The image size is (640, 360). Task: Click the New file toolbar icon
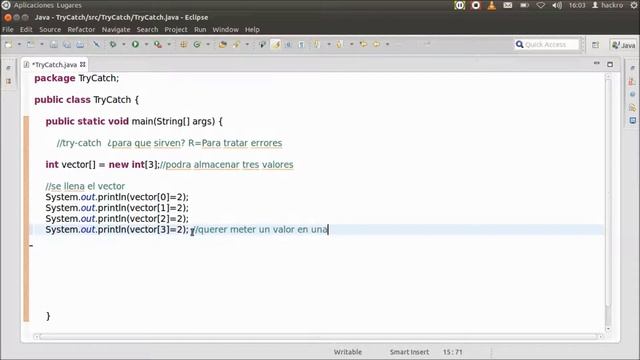click(9, 44)
